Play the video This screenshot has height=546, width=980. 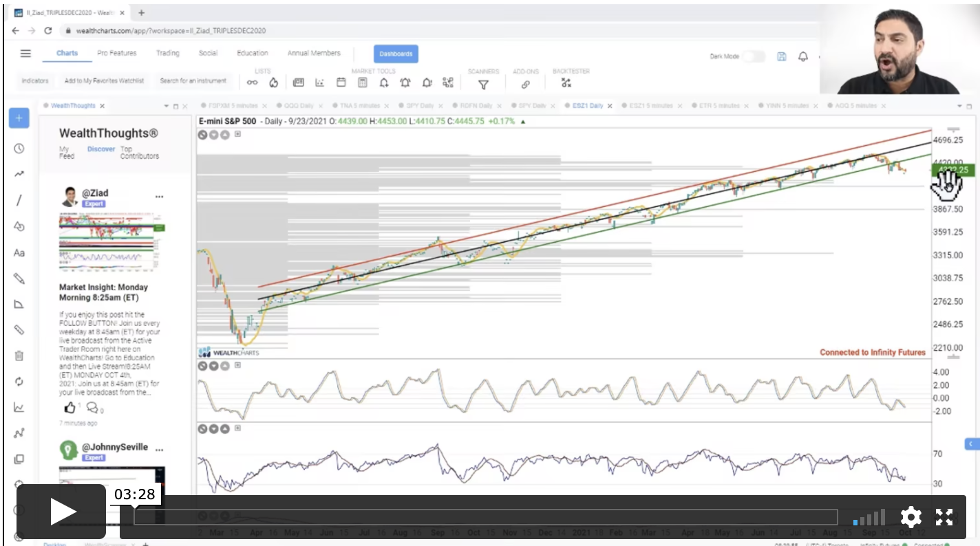(61, 512)
